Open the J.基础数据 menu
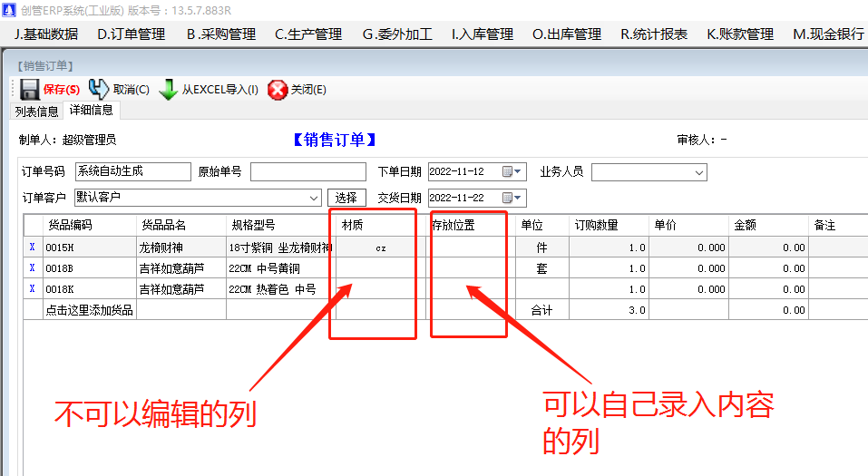868x476 pixels. 46,34
